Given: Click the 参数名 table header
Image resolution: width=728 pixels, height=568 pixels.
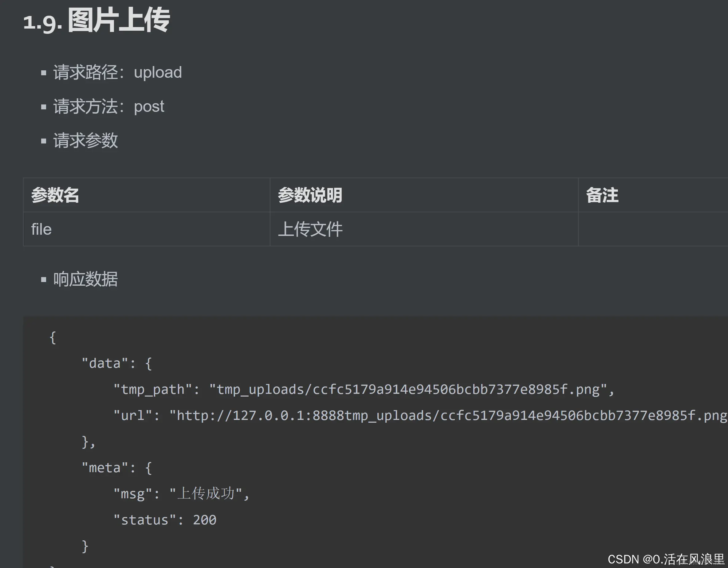Looking at the screenshot, I should click(x=55, y=195).
